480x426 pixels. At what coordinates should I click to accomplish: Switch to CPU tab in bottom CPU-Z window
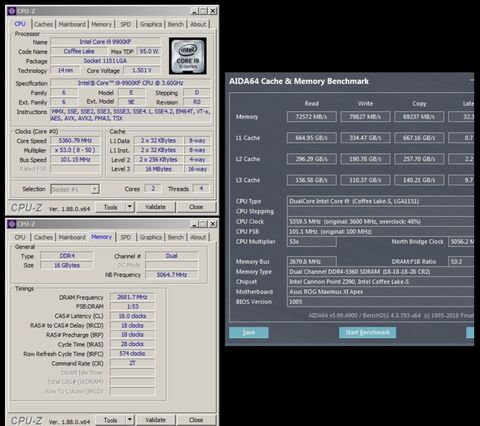[20, 237]
